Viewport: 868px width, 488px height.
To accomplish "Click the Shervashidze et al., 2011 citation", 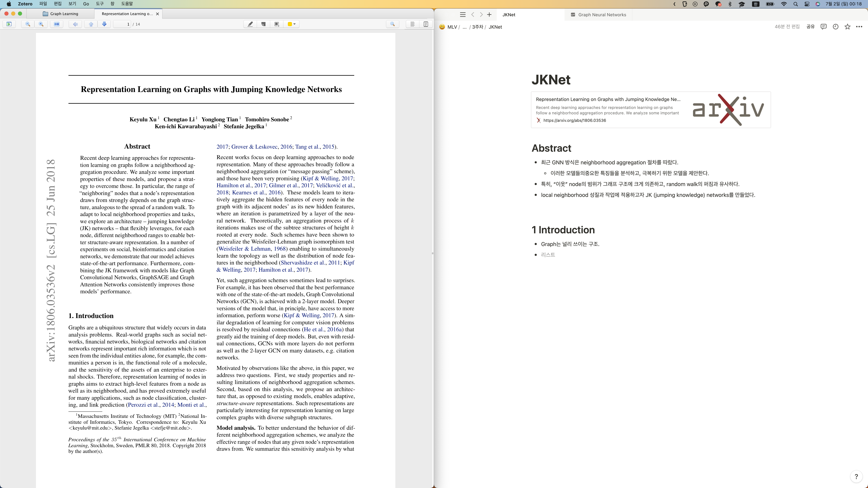I will (x=310, y=263).
